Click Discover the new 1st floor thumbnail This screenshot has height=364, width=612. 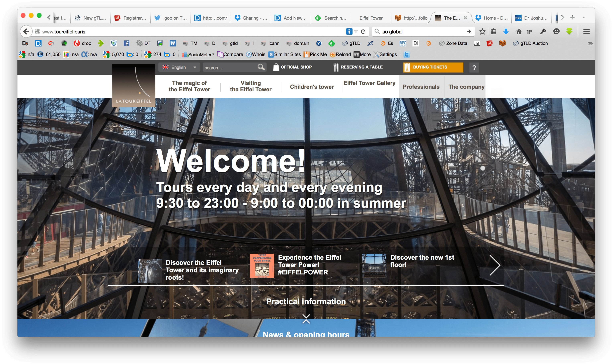click(x=374, y=266)
